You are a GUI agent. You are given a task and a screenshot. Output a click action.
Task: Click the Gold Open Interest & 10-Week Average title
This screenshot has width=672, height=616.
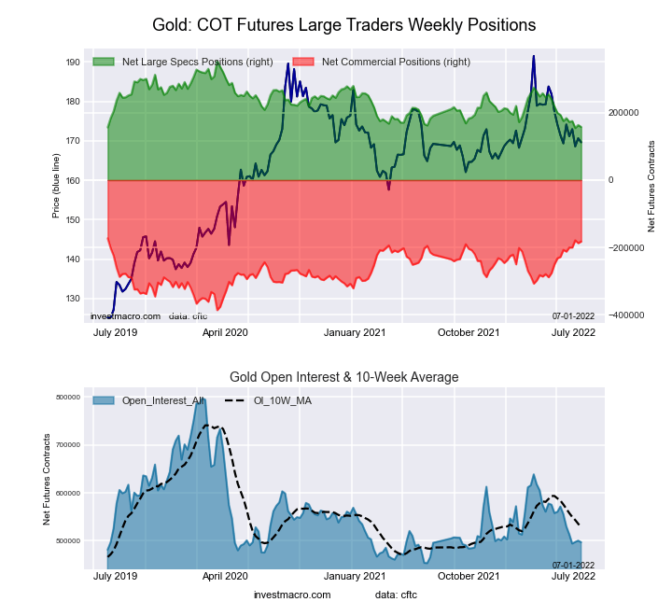coord(343,377)
